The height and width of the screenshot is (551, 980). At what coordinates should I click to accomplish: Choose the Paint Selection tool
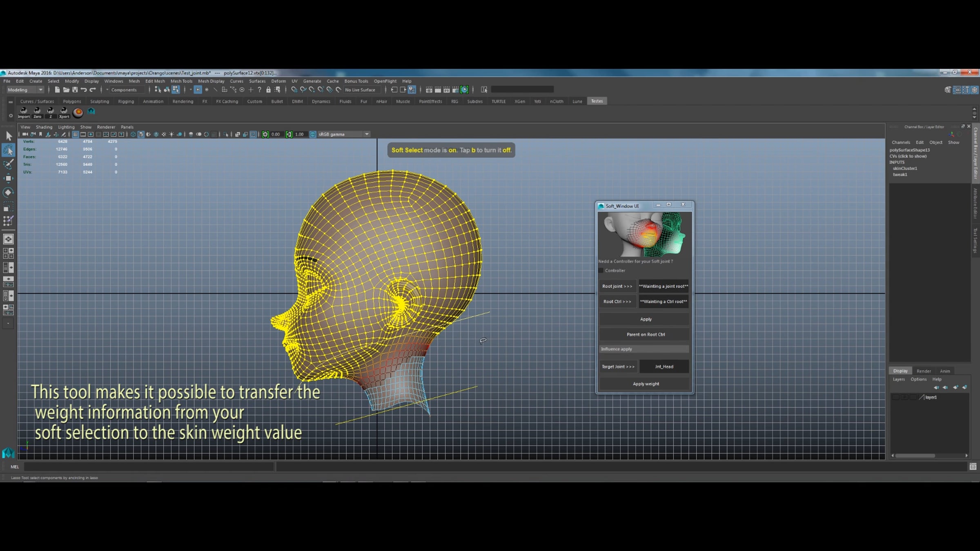[x=9, y=164]
